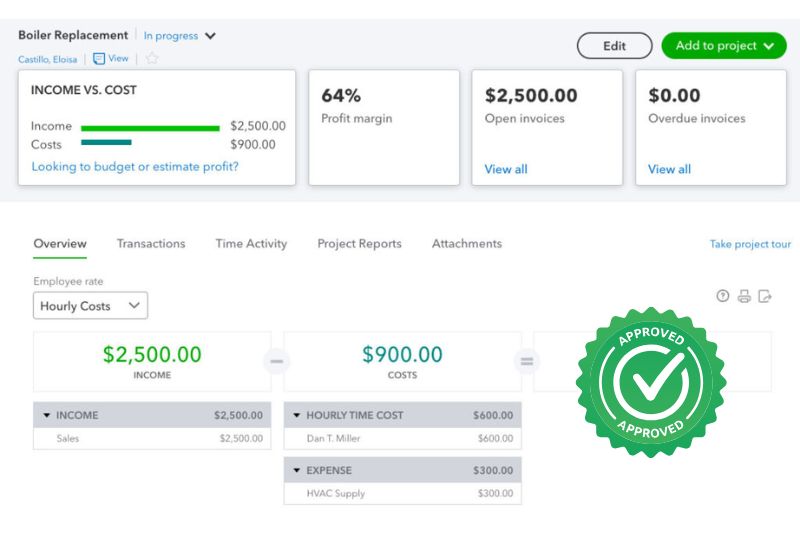
Task: Click the Take project tour link
Action: pos(750,244)
